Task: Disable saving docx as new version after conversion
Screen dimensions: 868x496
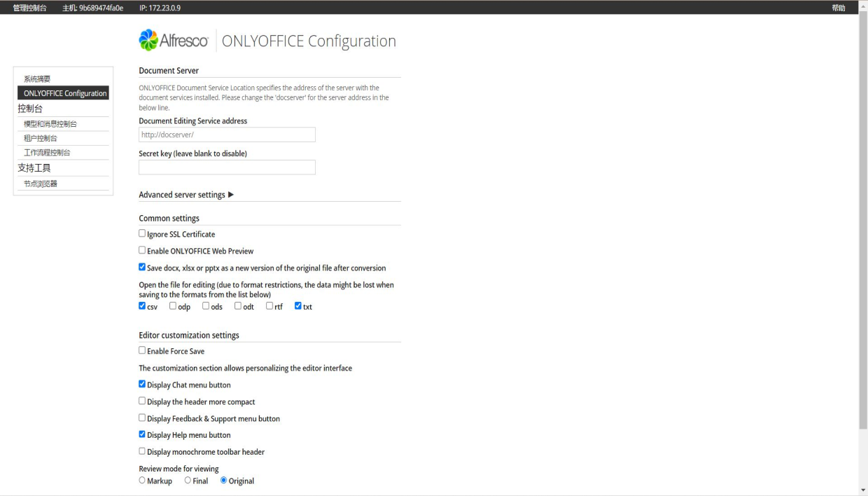Action: pyautogui.click(x=141, y=266)
